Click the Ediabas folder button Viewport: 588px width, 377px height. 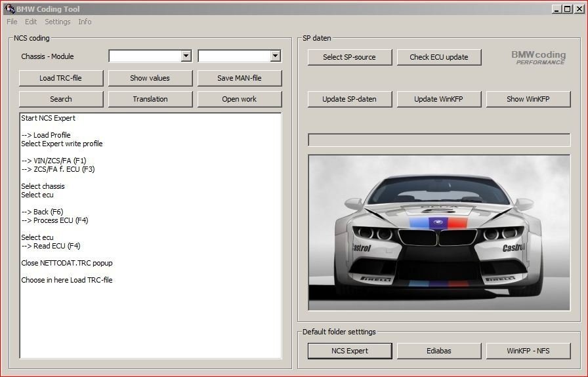[438, 351]
